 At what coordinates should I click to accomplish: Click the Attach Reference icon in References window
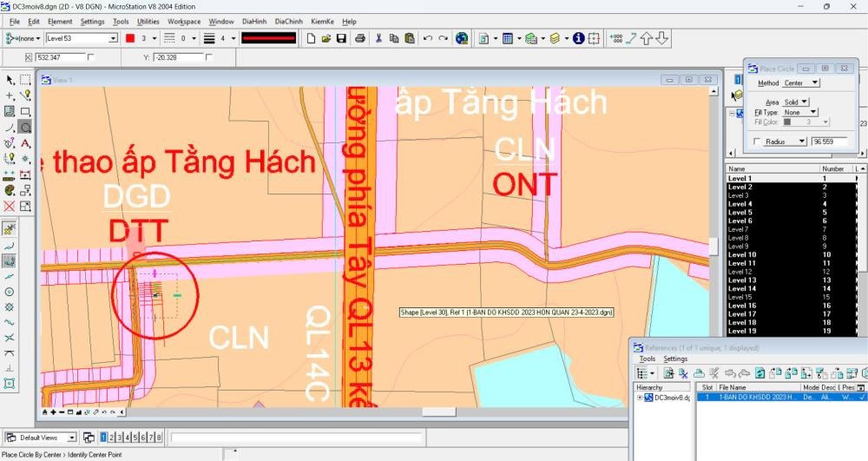668,373
